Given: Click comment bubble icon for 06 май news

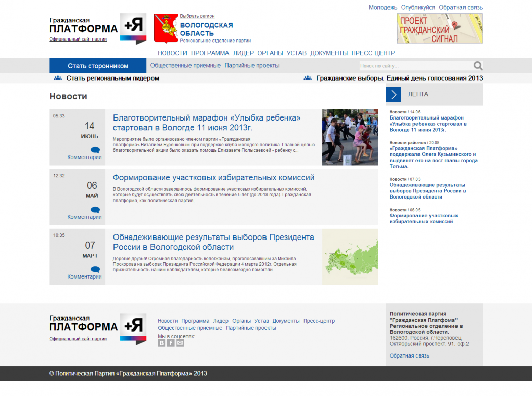Looking at the screenshot, I should coord(95,210).
